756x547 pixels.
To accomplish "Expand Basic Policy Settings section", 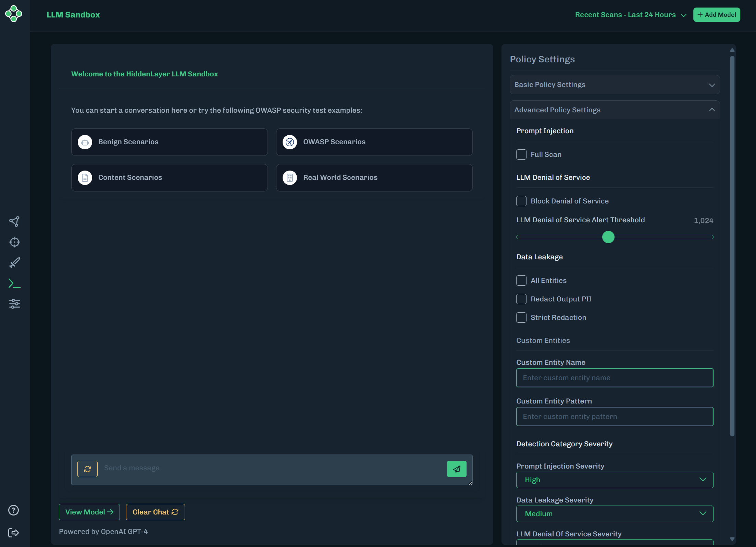I will tap(615, 85).
